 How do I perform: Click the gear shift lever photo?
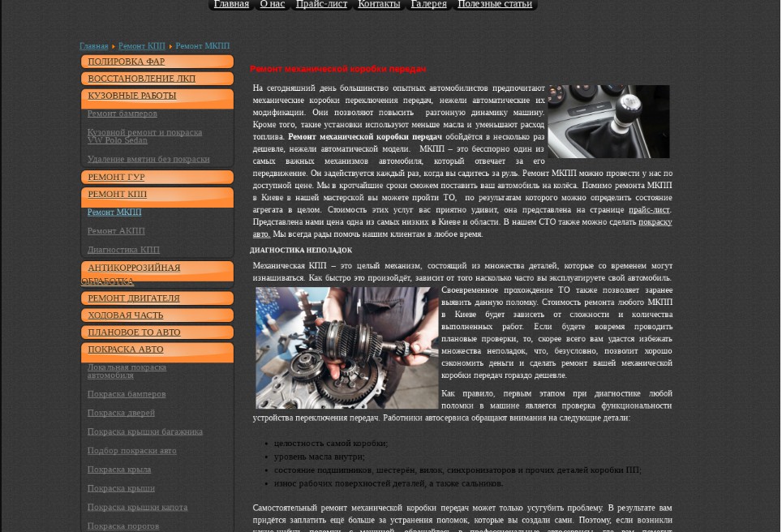[x=608, y=122]
